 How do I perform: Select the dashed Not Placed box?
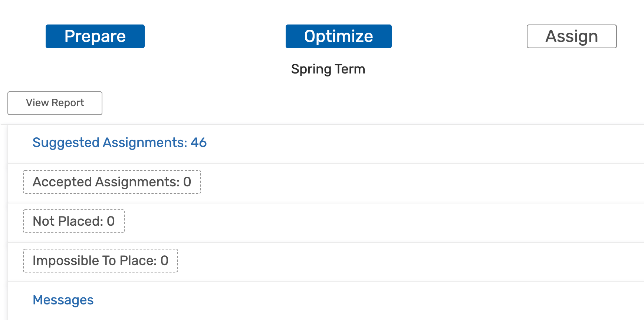click(73, 221)
